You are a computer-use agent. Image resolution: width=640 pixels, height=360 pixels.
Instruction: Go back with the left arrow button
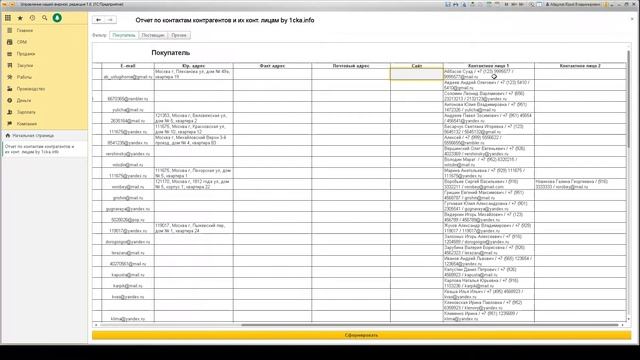point(98,20)
